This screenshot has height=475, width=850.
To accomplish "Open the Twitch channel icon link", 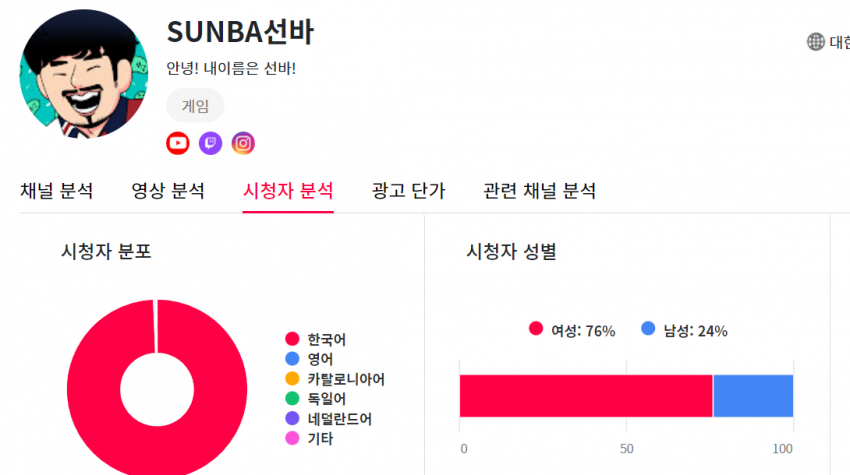I will click(x=210, y=143).
